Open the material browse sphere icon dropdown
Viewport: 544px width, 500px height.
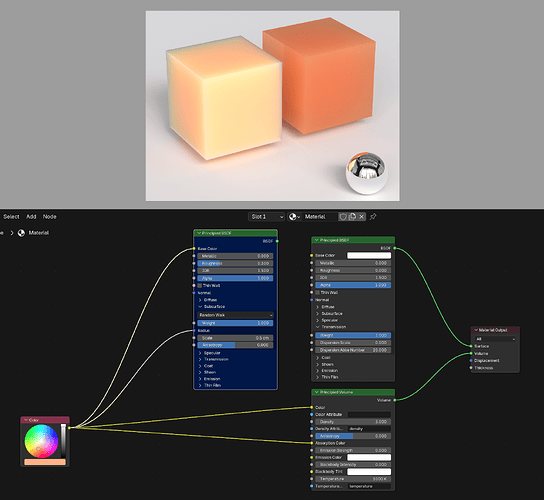pos(294,217)
